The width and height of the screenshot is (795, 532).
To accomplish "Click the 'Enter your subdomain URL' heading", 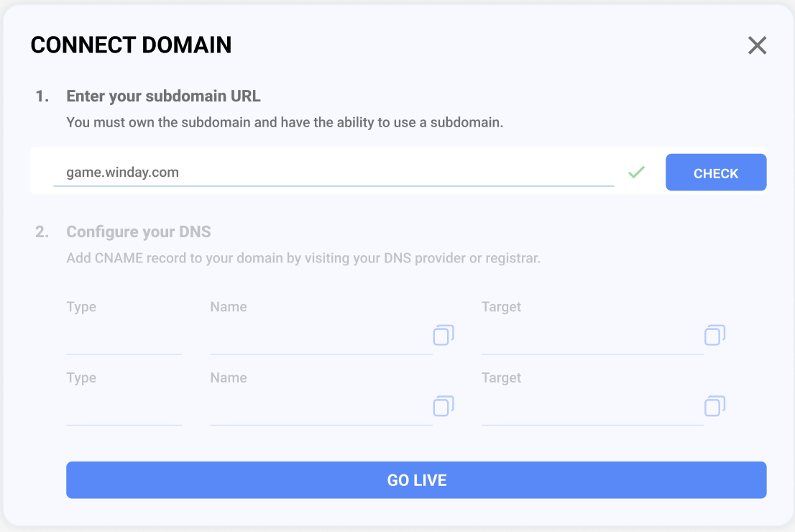I will click(x=163, y=96).
